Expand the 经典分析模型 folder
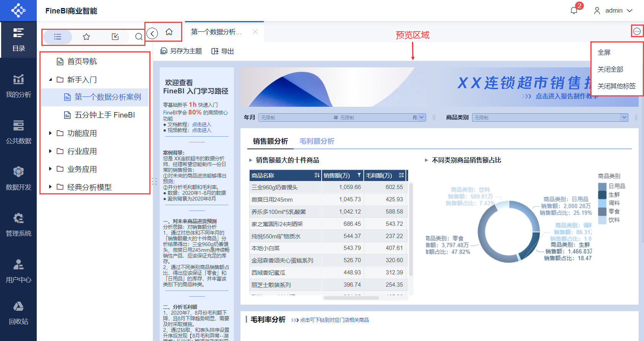This screenshot has width=644, height=341. click(x=50, y=187)
